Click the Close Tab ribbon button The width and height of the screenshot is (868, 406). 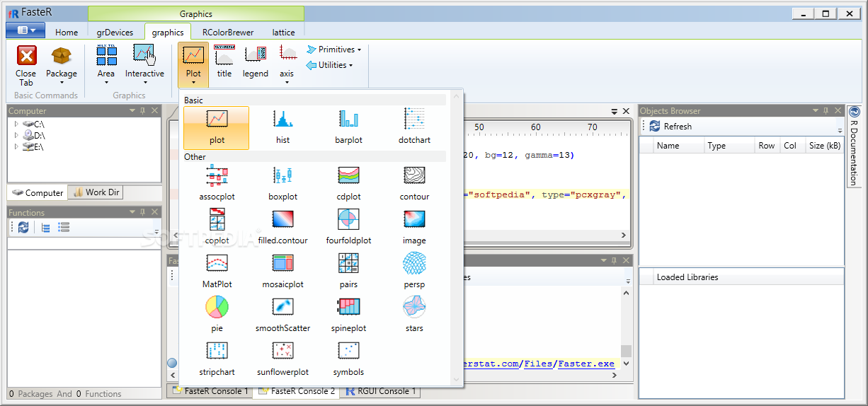(26, 65)
